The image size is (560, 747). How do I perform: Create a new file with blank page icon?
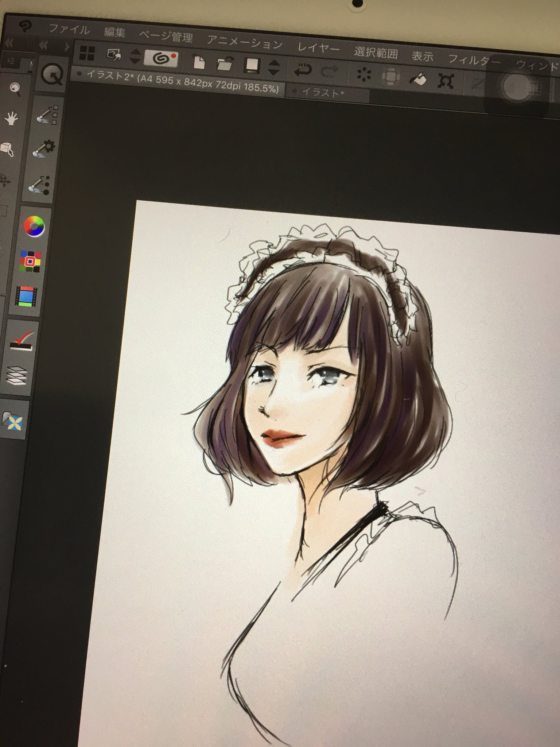[x=199, y=62]
